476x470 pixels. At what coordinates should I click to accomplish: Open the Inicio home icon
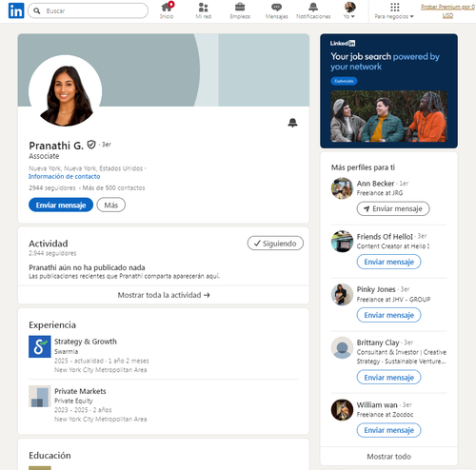[x=167, y=10]
